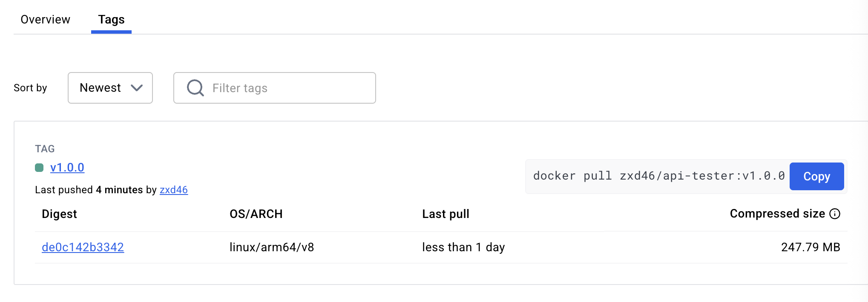The height and width of the screenshot is (302, 868).
Task: Open the Newest sort dropdown
Action: point(110,88)
